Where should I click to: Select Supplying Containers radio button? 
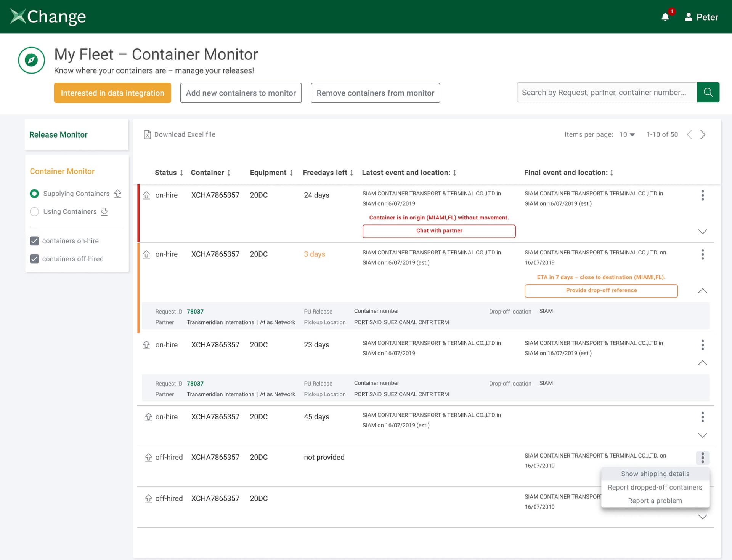[x=34, y=194]
